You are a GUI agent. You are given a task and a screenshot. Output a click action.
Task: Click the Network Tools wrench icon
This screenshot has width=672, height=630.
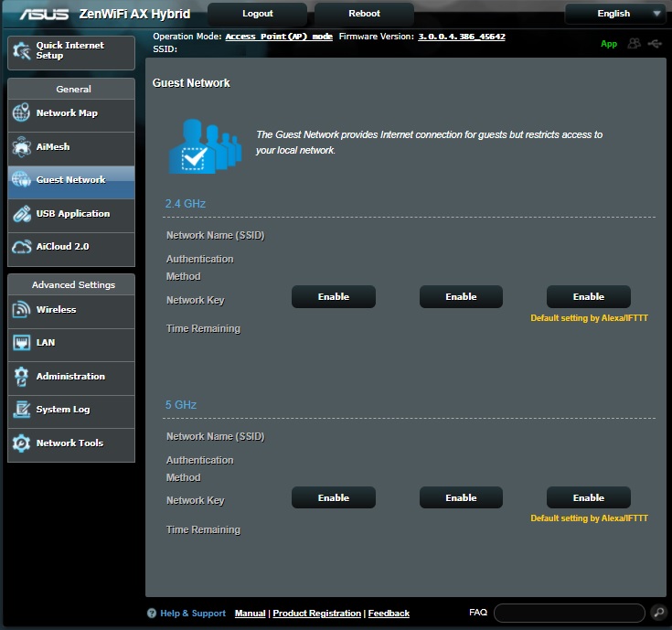[21, 443]
